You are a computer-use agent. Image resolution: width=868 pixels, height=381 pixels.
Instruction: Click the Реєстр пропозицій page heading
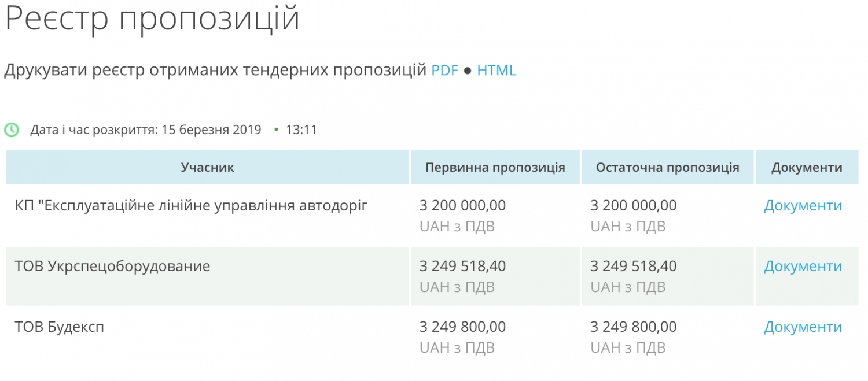tap(152, 19)
